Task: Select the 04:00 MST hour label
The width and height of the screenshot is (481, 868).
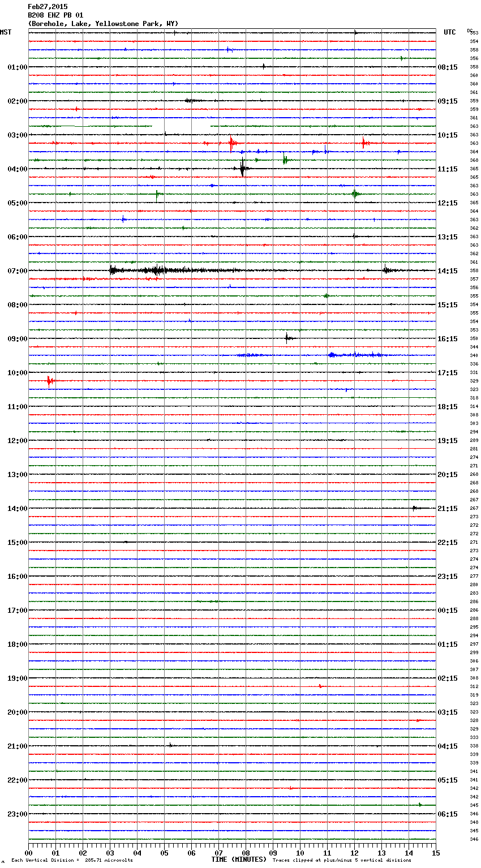Action: [18, 169]
